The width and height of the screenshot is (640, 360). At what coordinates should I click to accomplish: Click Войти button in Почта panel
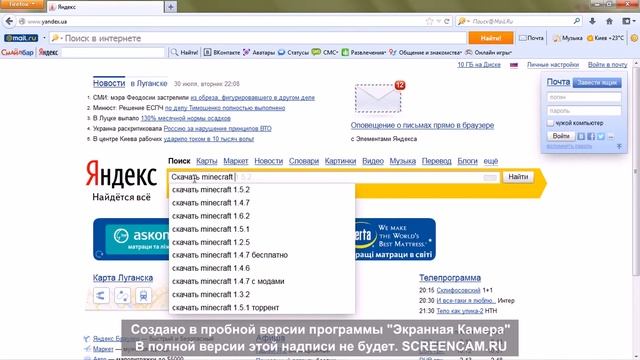point(561,136)
